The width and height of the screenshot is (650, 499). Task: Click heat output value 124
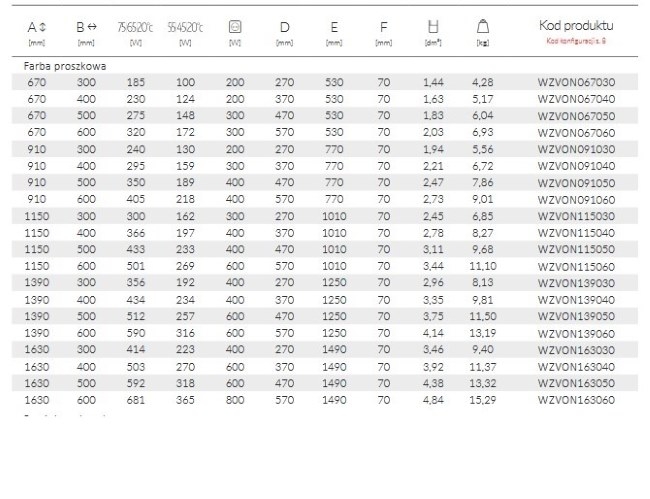185,99
